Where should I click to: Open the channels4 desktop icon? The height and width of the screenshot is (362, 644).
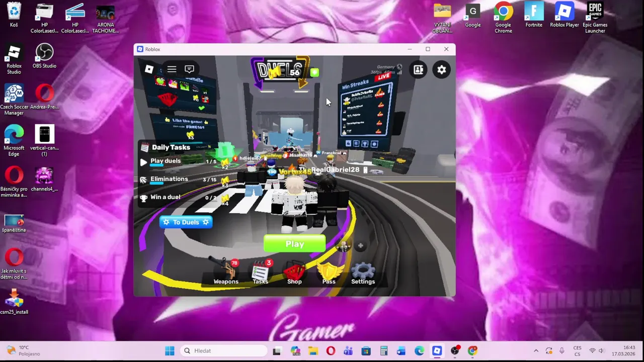[x=44, y=179]
